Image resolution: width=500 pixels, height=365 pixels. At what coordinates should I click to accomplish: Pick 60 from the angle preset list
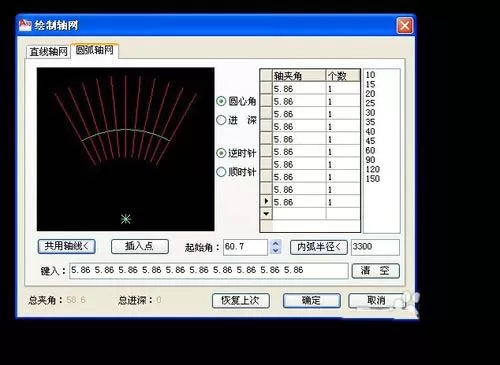[x=370, y=150]
